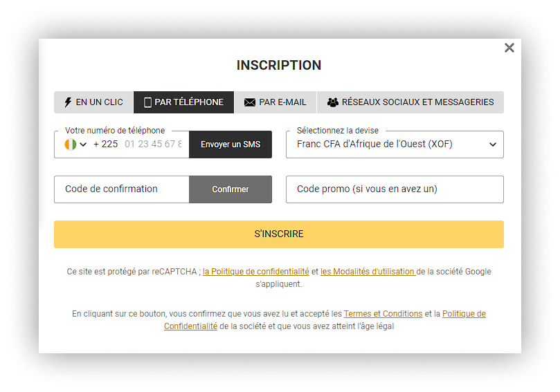Click the group icon for social networks signup
560x392 pixels.
point(333,102)
